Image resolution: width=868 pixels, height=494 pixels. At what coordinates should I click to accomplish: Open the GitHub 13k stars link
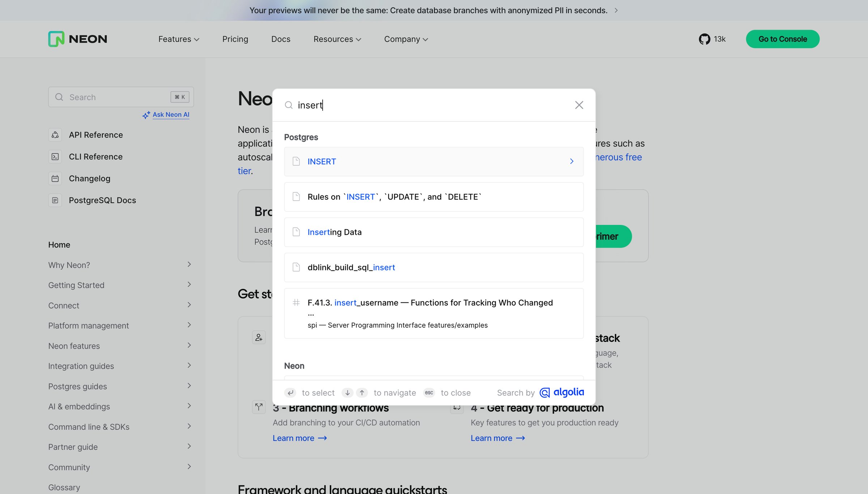pyautogui.click(x=712, y=39)
